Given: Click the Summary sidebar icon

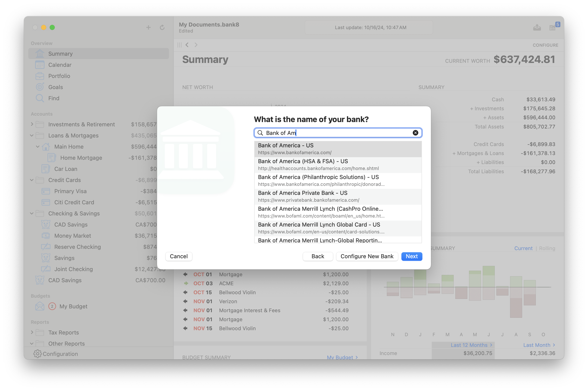Looking at the screenshot, I should coord(40,53).
